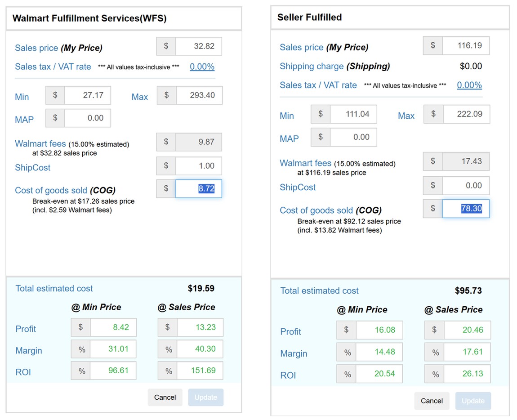
Task: Focus the WFS COG field showing 8.72
Action: tap(199, 189)
